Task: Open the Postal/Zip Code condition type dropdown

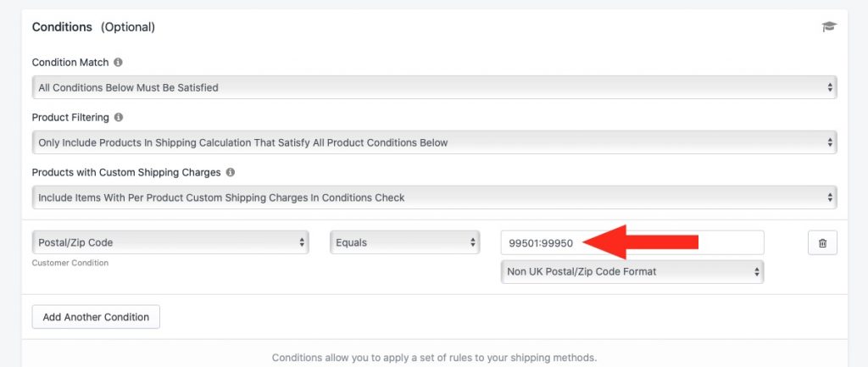Action: click(170, 242)
